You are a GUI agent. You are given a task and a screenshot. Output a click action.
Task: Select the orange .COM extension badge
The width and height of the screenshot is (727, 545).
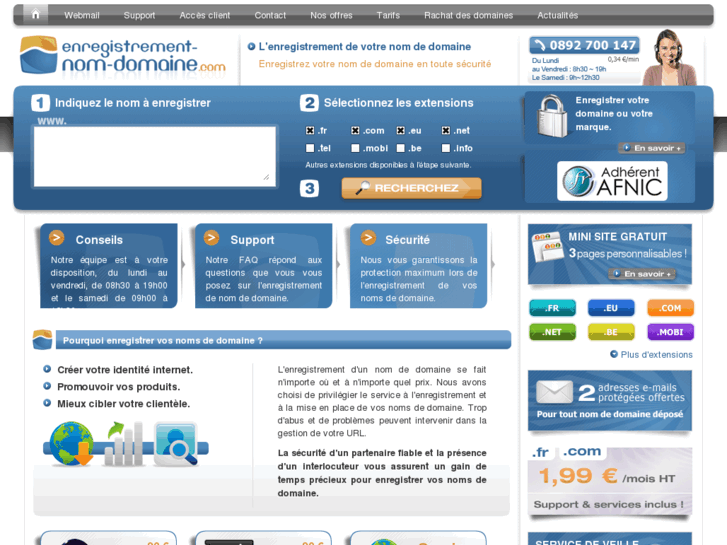670,308
